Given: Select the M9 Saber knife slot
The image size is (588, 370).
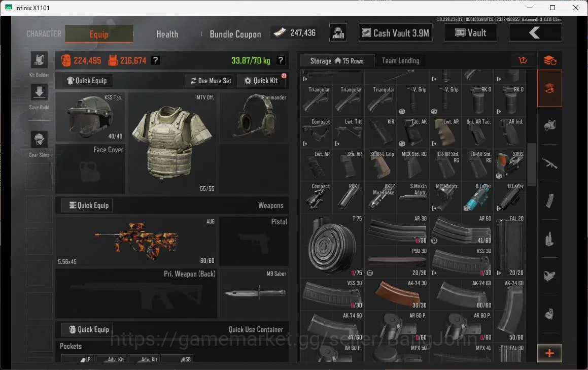Looking at the screenshot, I should (254, 293).
